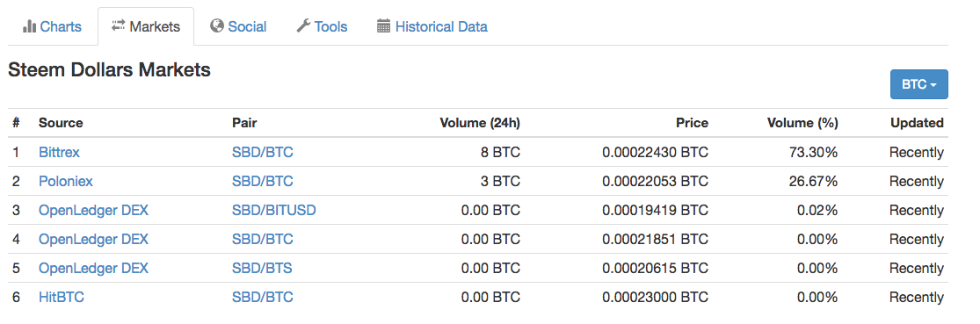980x324 pixels.
Task: Click Recently in the Bittrex row
Action: coord(916,152)
